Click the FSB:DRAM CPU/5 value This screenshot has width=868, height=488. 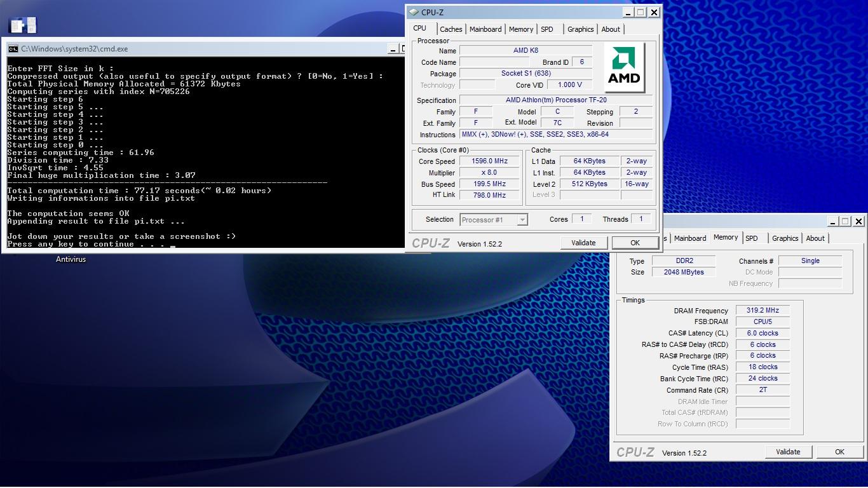[763, 322]
